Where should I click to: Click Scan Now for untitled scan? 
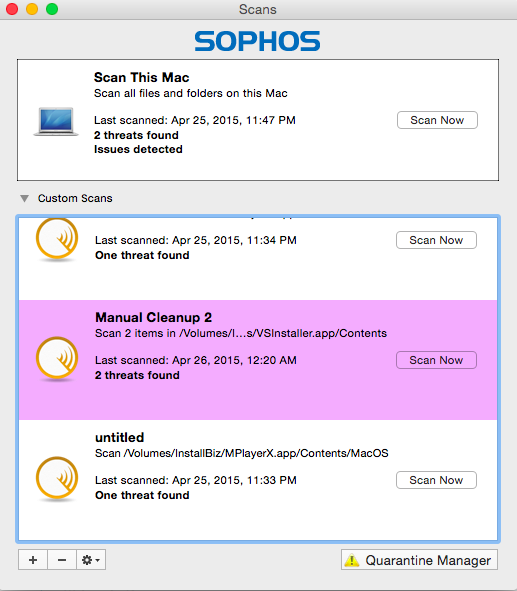436,480
